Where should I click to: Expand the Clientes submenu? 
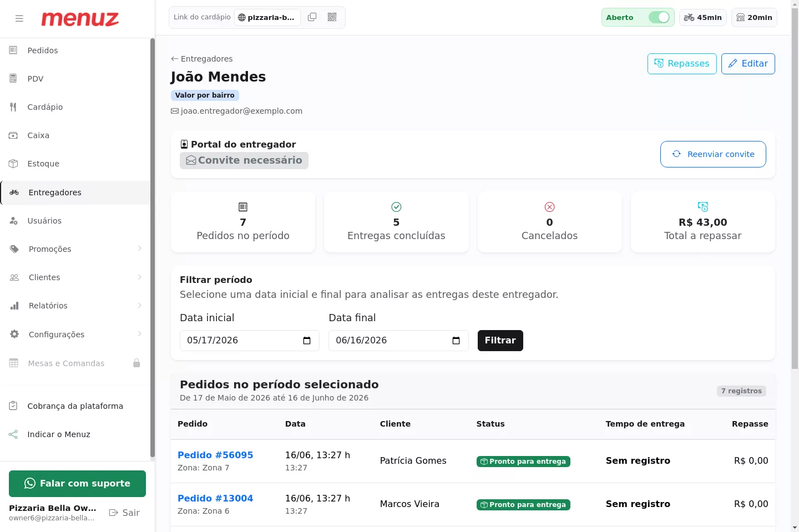140,277
